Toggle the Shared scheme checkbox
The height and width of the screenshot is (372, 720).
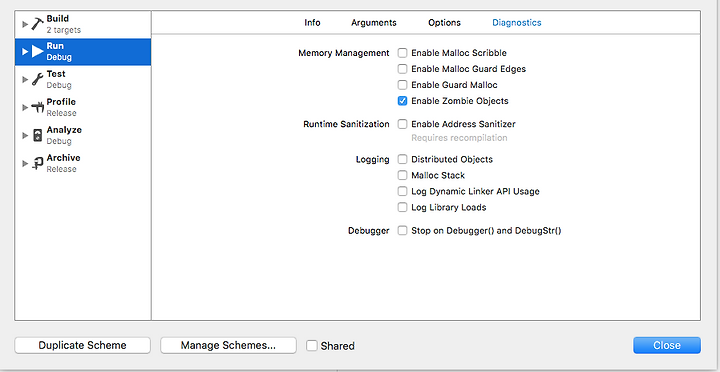click(x=312, y=345)
